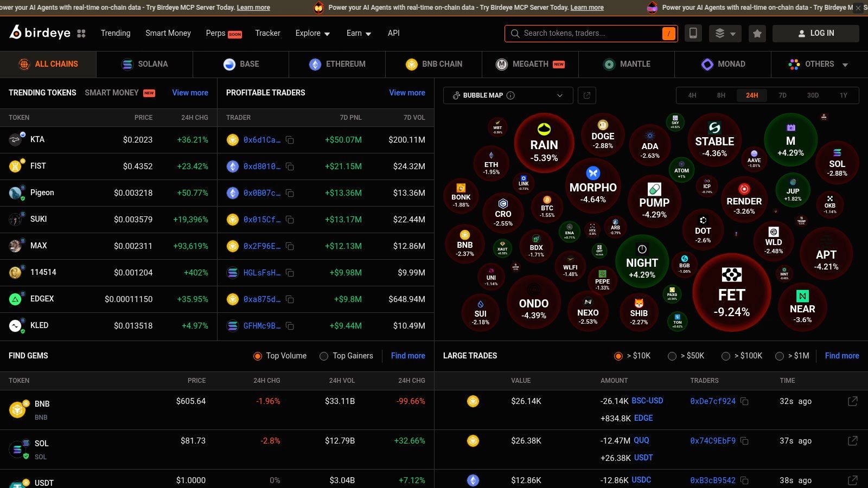Screen dimensions: 868x488
Task: Open the layers stack dropdown in header
Action: (x=725, y=33)
